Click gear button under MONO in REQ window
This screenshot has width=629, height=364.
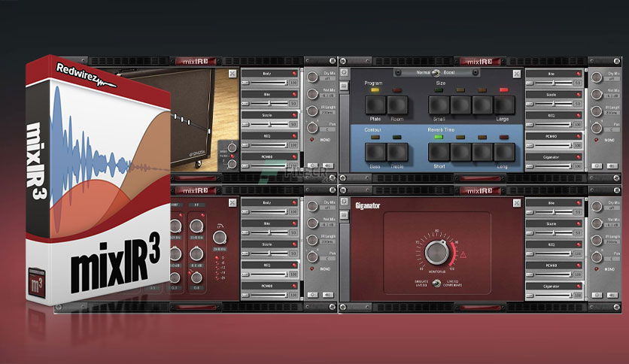pyautogui.click(x=312, y=295)
